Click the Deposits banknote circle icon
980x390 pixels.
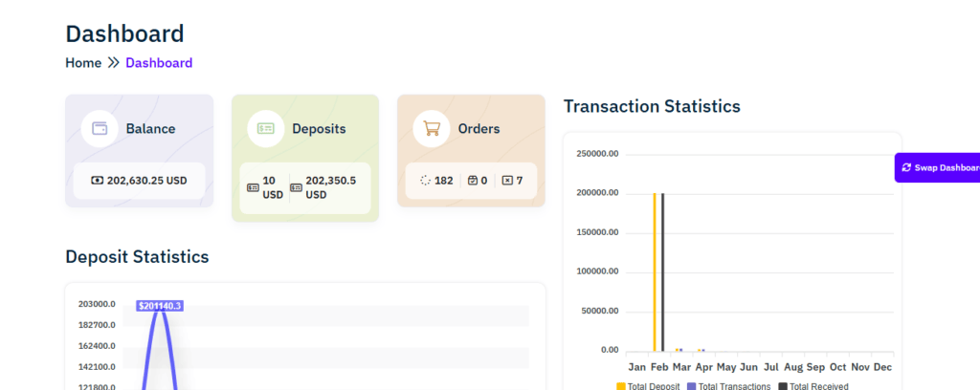(x=266, y=128)
